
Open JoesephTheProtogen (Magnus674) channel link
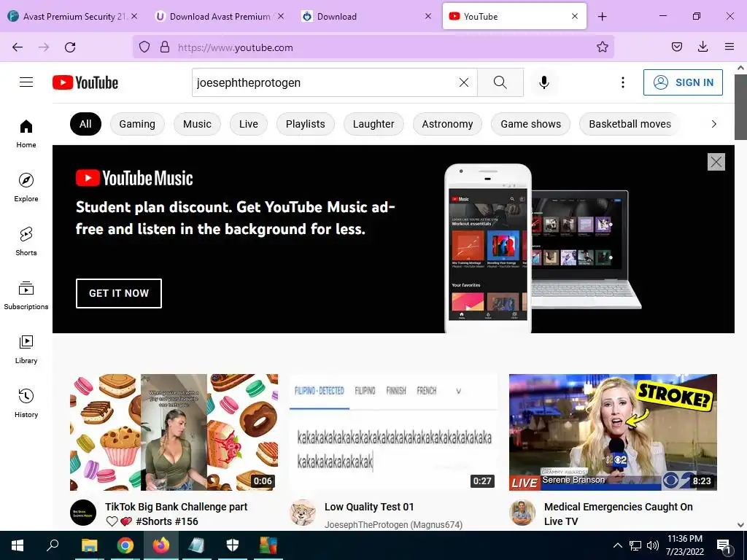393,525
